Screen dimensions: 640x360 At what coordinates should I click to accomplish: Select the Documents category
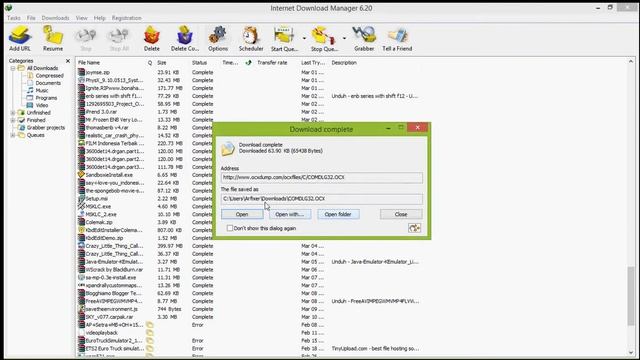(48, 83)
